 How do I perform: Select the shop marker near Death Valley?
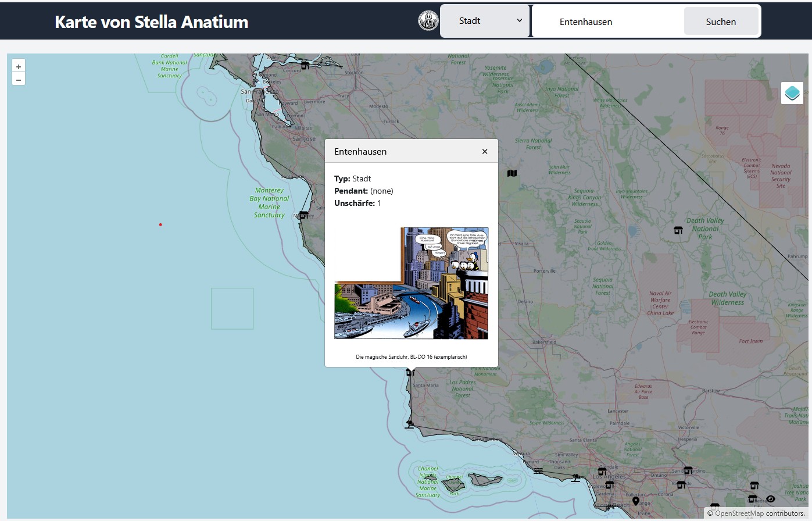pyautogui.click(x=678, y=230)
